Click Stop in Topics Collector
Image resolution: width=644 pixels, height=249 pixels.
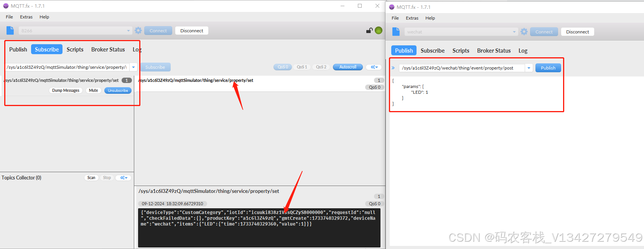point(107,178)
